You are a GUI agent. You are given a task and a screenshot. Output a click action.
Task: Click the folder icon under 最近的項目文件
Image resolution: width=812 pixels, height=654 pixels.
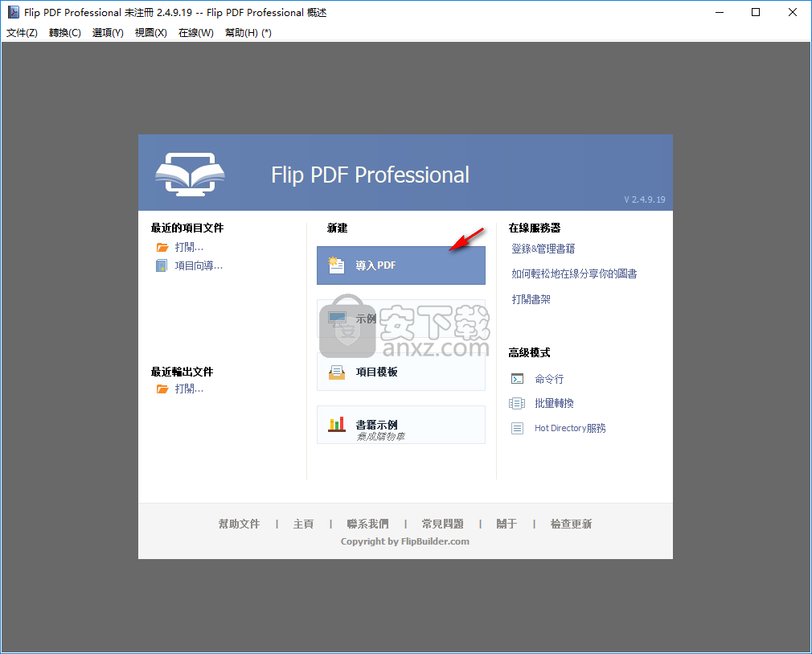tap(162, 247)
